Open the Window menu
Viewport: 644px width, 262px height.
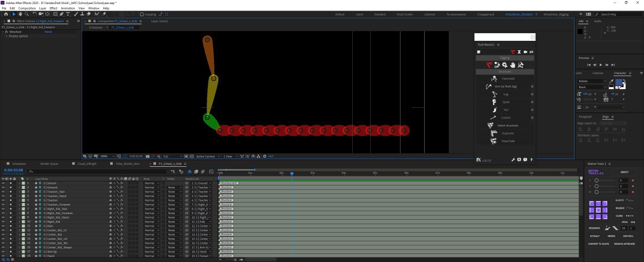point(94,9)
